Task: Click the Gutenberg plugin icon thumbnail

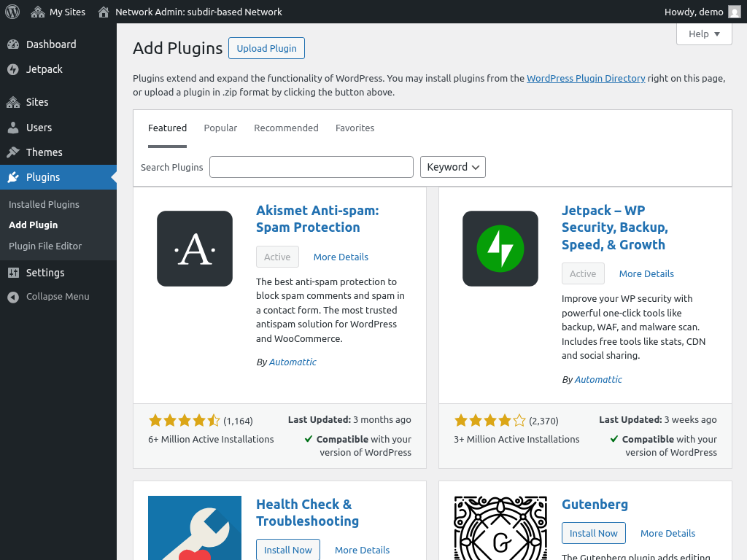Action: (x=500, y=528)
